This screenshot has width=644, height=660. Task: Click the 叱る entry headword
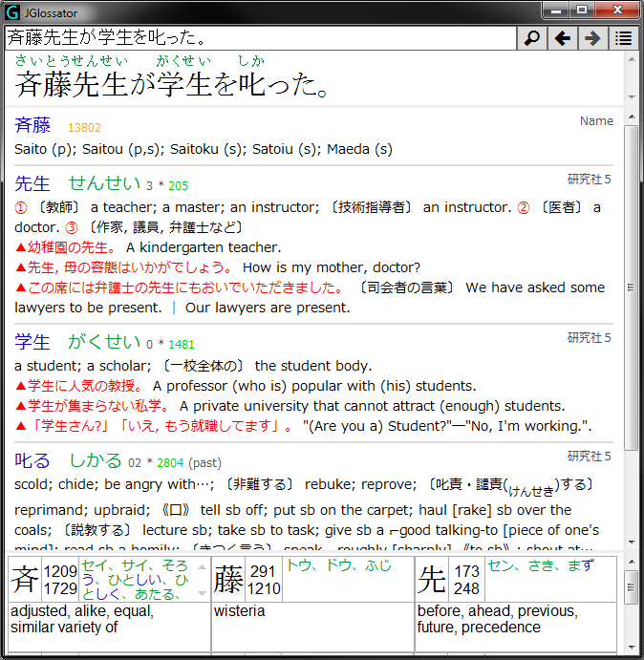(x=32, y=460)
